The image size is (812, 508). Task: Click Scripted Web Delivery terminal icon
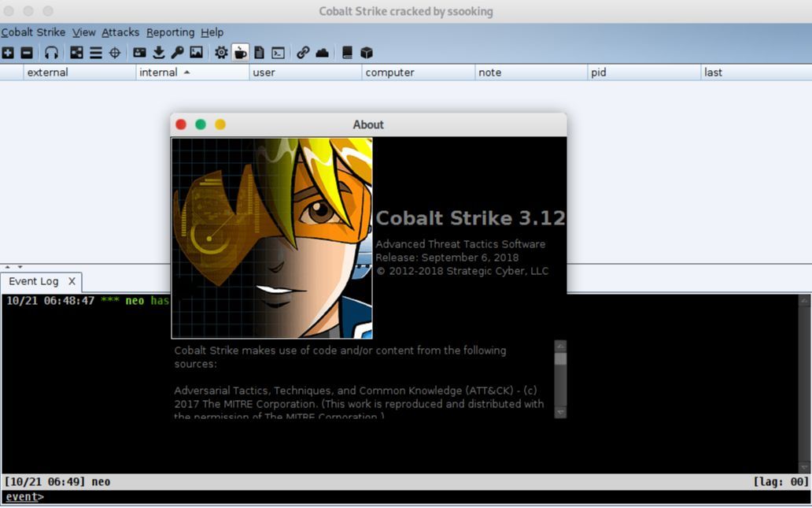click(x=278, y=52)
